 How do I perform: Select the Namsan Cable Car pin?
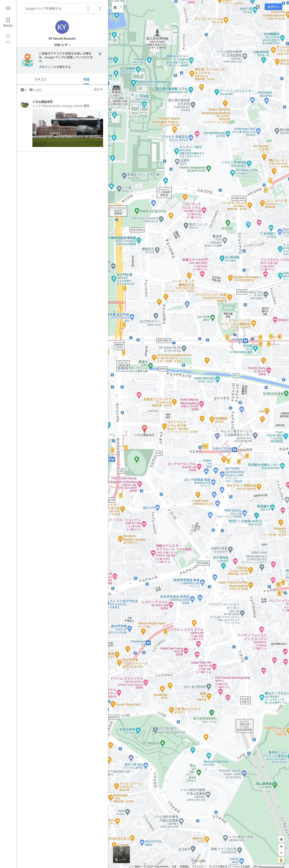tap(155, 730)
